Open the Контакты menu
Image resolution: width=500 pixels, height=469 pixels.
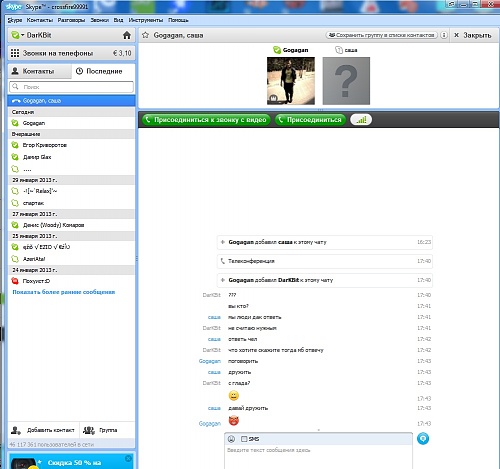[40, 20]
